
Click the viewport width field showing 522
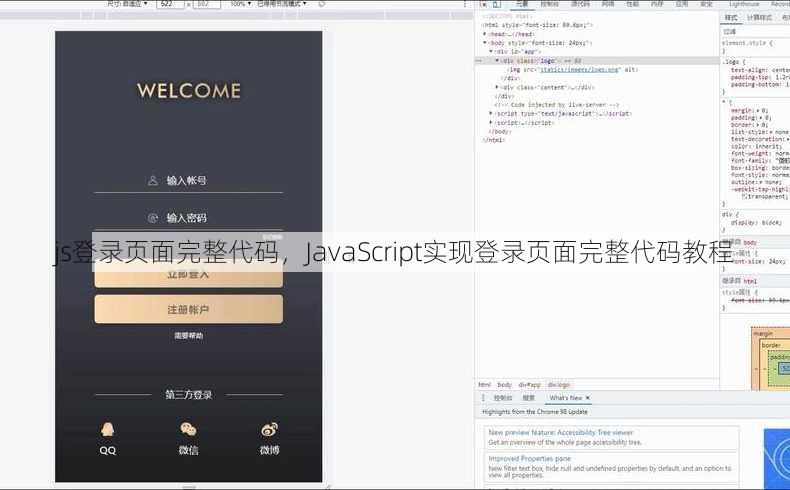[170, 4]
